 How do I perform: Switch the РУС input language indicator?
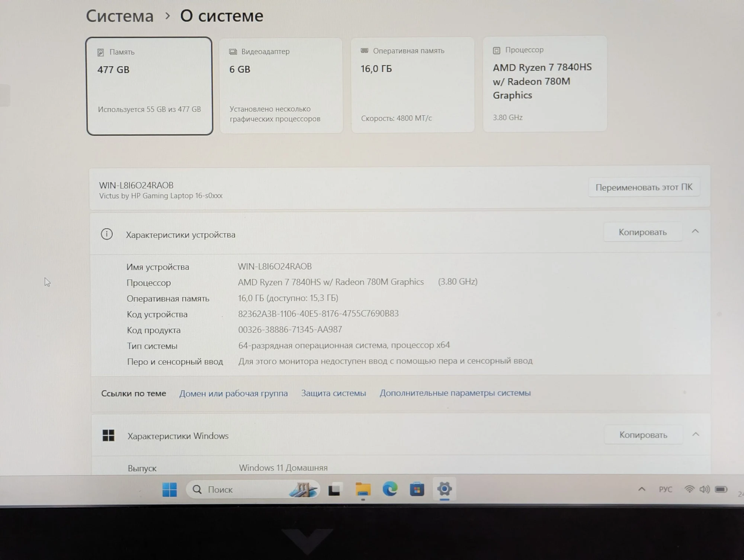click(666, 489)
